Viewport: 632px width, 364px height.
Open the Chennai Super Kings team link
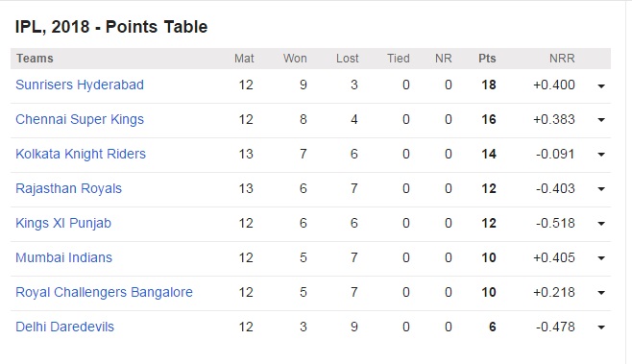[x=80, y=119]
